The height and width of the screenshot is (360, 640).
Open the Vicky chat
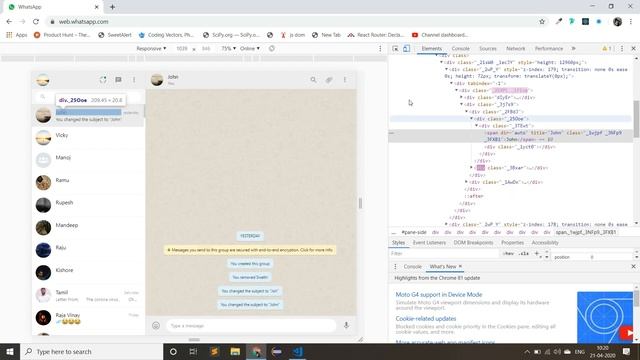(88, 138)
